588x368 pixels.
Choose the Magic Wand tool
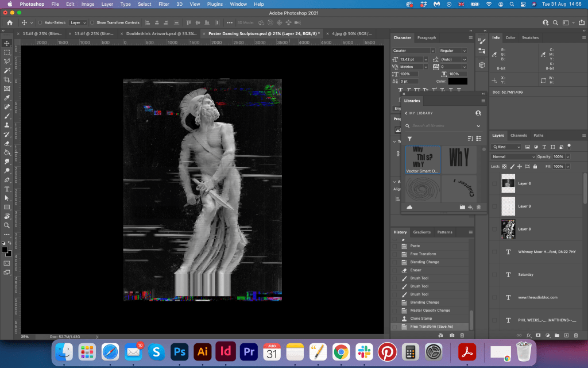(x=7, y=70)
